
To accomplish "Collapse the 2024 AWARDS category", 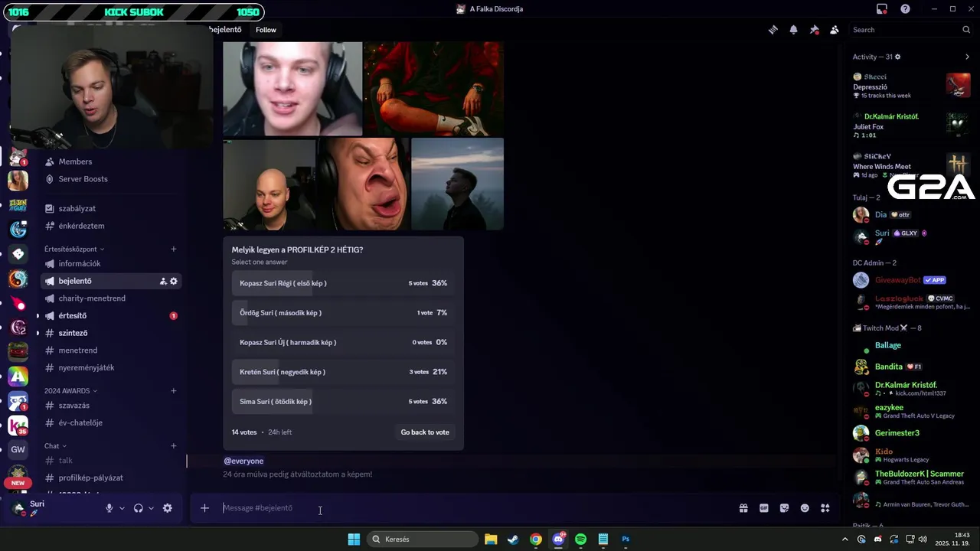I will [x=70, y=390].
